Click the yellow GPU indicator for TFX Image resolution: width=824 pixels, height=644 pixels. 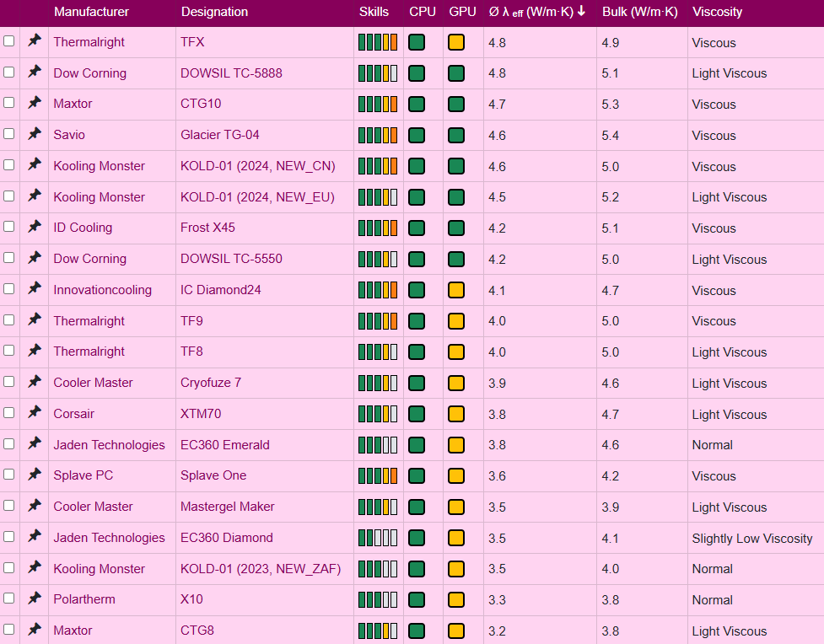(x=456, y=42)
